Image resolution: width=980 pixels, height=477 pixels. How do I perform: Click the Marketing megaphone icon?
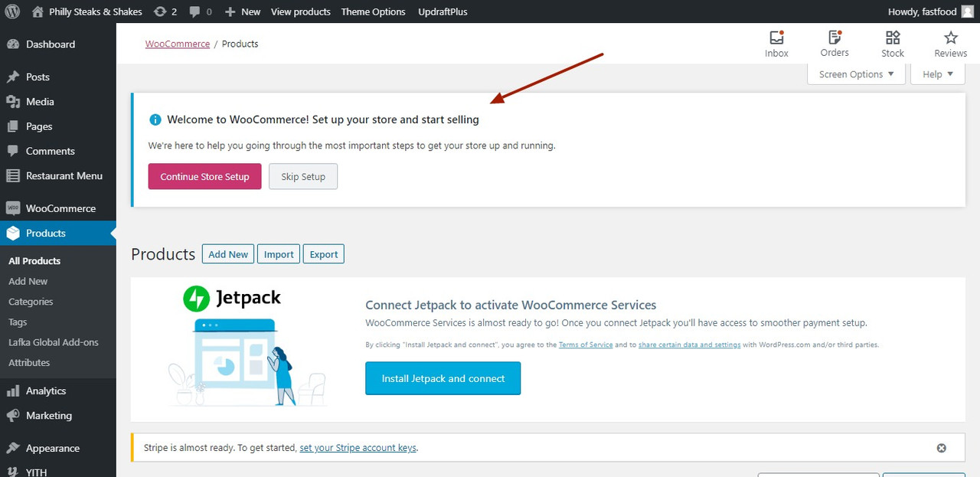(13, 416)
